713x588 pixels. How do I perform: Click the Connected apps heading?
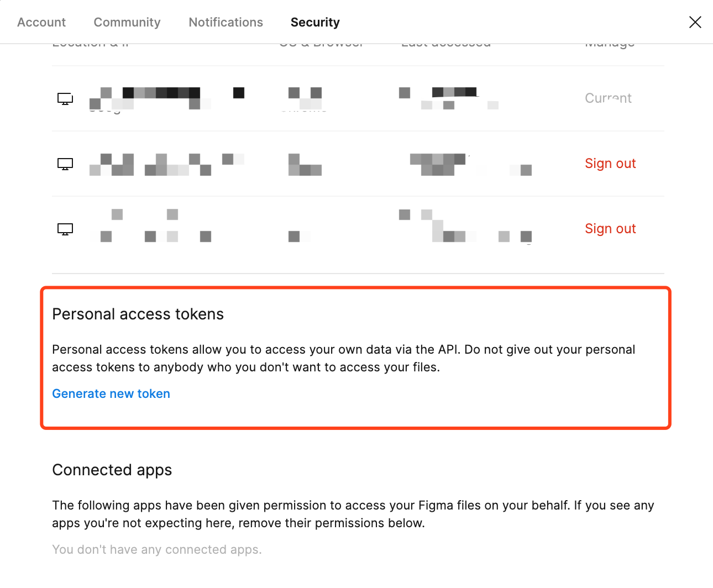tap(112, 470)
